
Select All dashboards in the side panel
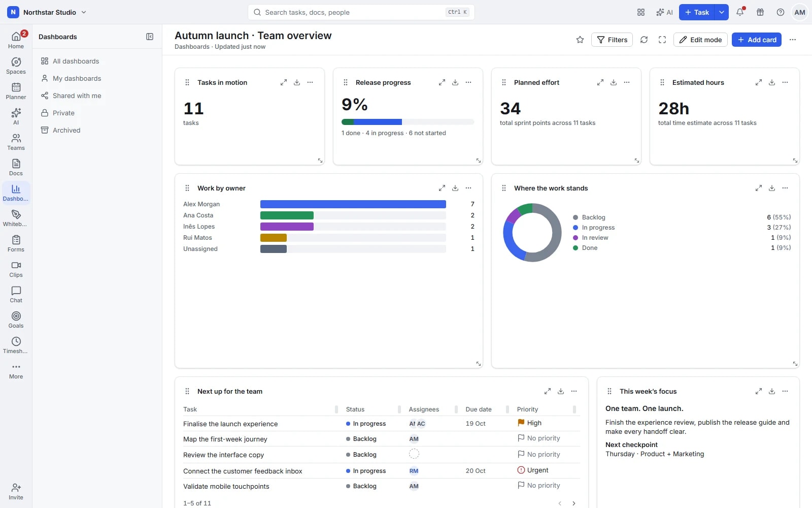(97, 61)
